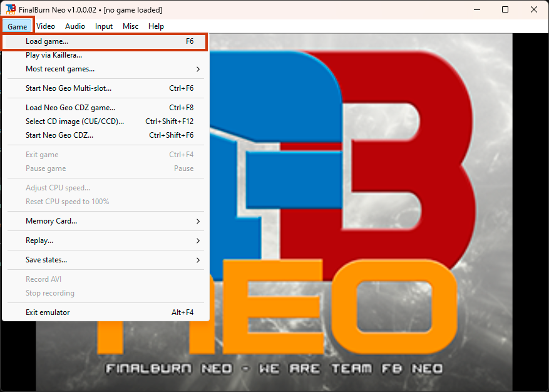
Task: Click the FinalBurn Neo title bar icon
Action: [x=11, y=9]
